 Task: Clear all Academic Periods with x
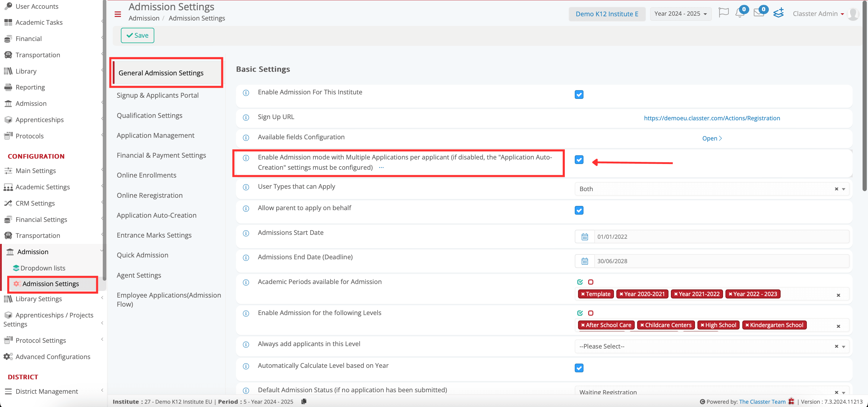coord(838,295)
